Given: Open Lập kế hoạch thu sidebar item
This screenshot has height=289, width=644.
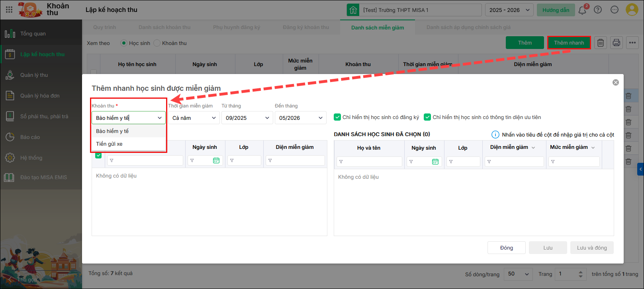Looking at the screenshot, I should pos(41,54).
